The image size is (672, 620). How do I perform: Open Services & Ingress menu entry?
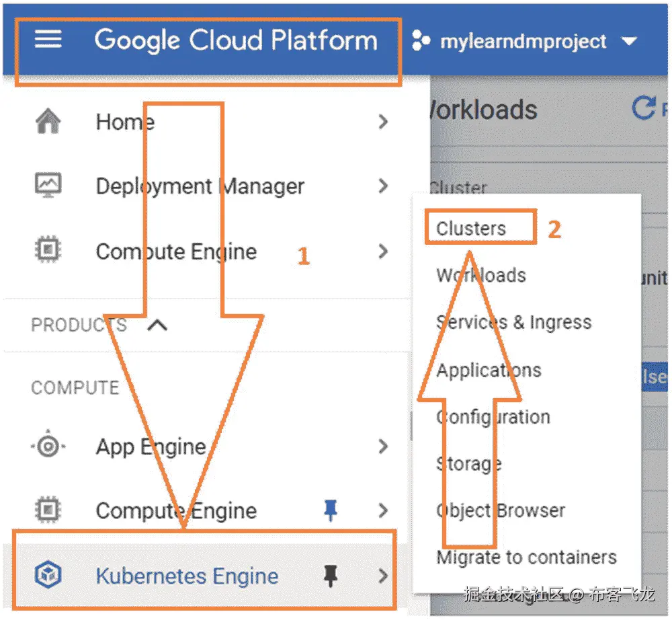pyautogui.click(x=514, y=322)
